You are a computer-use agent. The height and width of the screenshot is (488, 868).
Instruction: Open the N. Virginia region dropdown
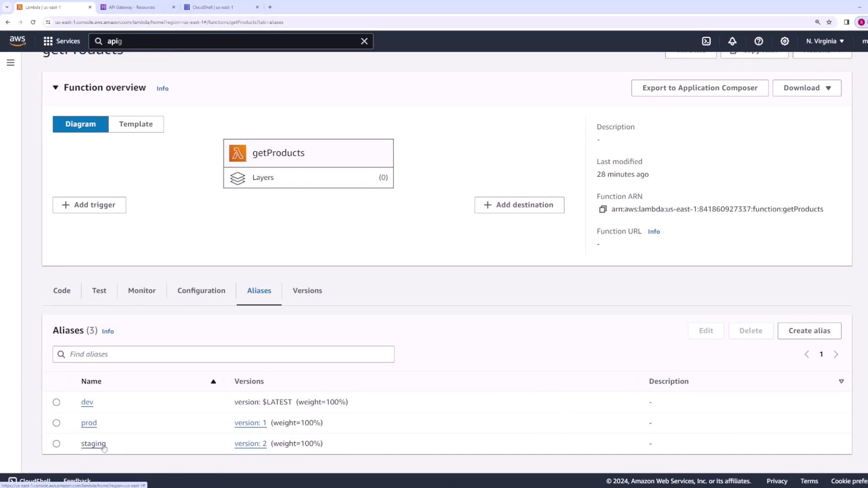point(825,41)
